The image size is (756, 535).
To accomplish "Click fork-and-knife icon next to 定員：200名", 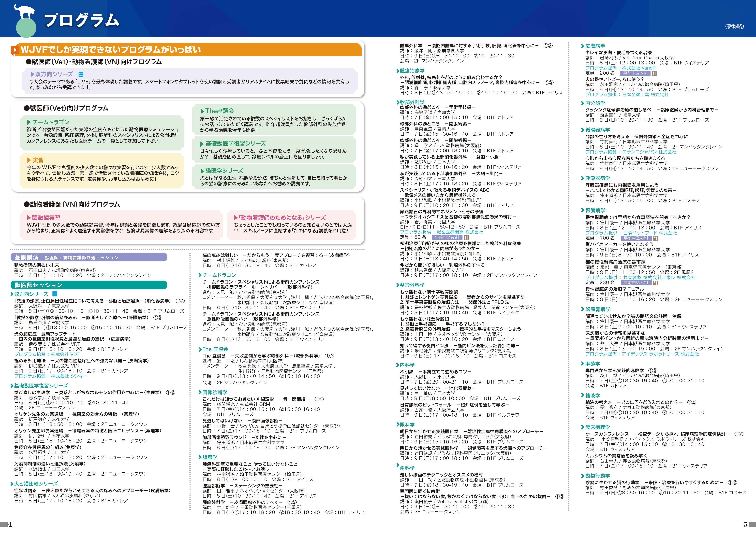I will (x=654, y=73).
